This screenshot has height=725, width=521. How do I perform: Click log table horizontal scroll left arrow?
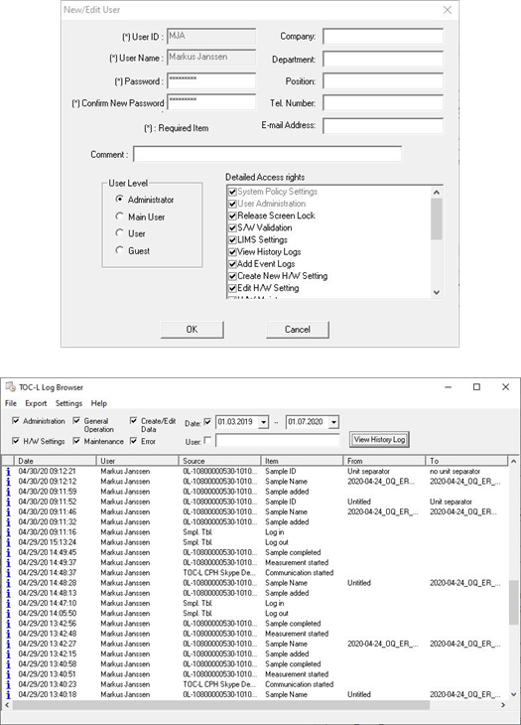[7, 705]
